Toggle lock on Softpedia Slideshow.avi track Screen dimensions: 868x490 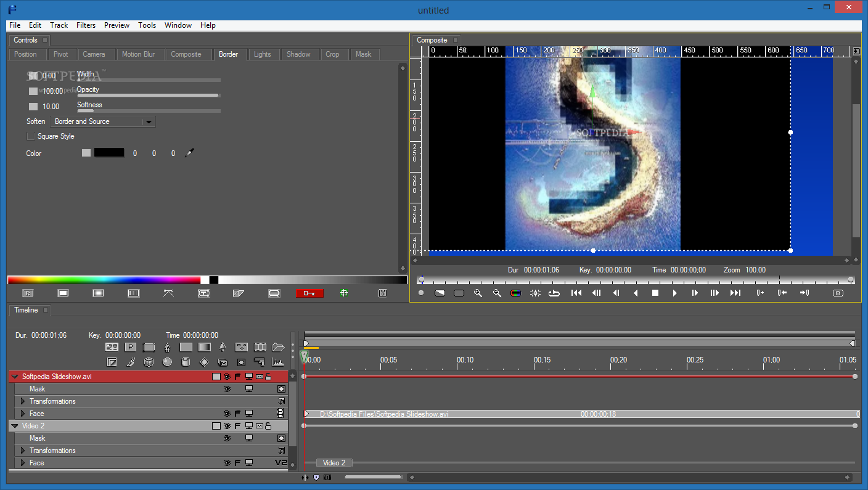click(268, 377)
